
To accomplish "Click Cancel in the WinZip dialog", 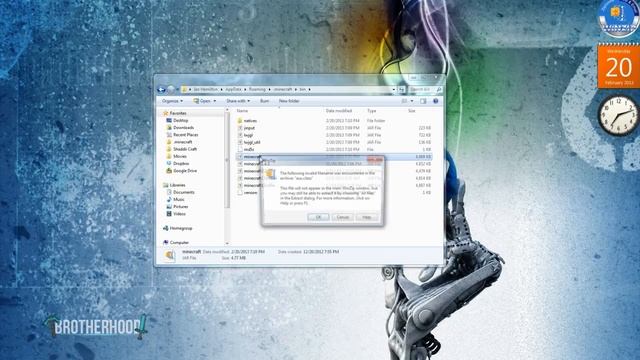I will (x=342, y=217).
